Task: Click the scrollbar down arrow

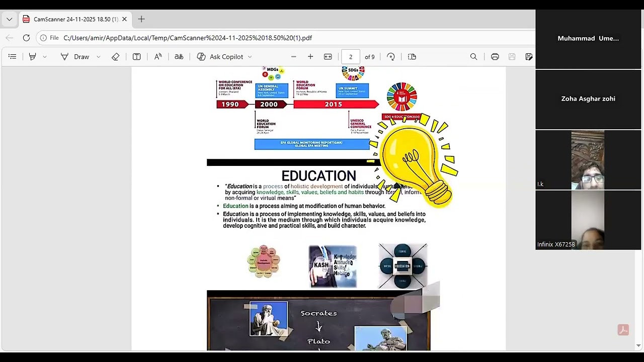Action: click(x=638, y=346)
